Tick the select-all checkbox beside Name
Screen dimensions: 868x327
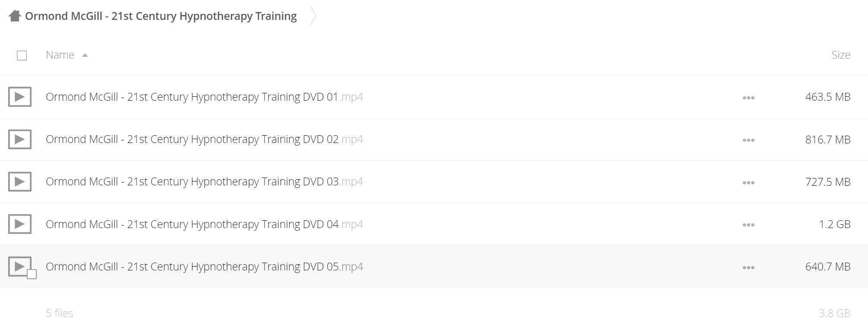click(x=22, y=55)
